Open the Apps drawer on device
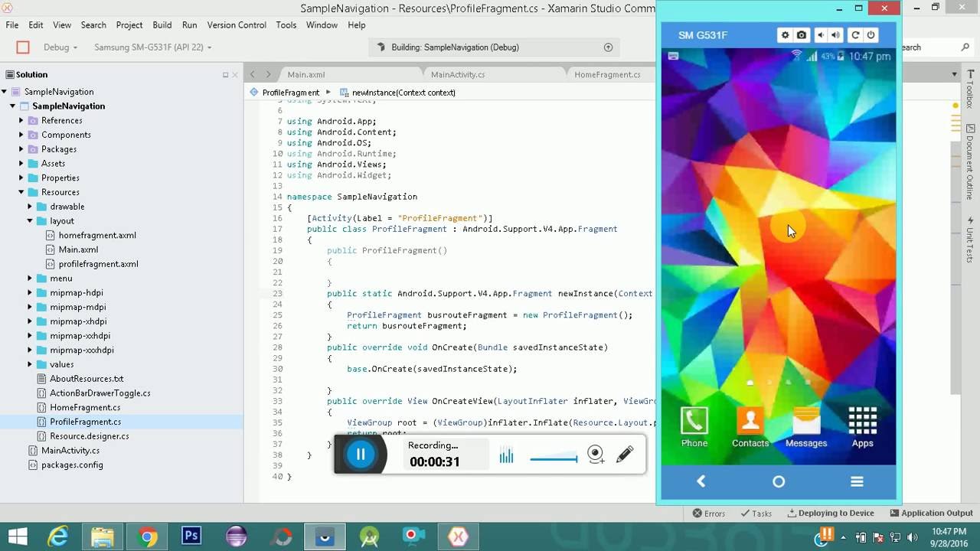Viewport: 980px width, 551px height. tap(862, 427)
